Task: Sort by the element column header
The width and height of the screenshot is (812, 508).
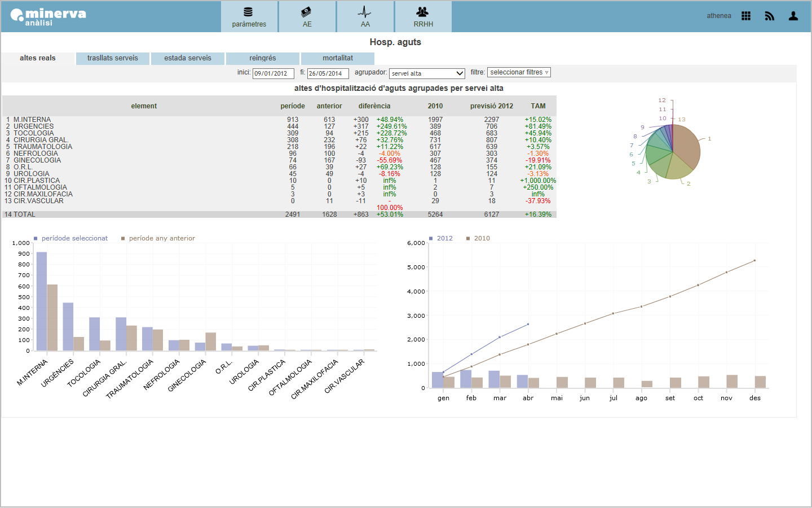Action: 144,106
